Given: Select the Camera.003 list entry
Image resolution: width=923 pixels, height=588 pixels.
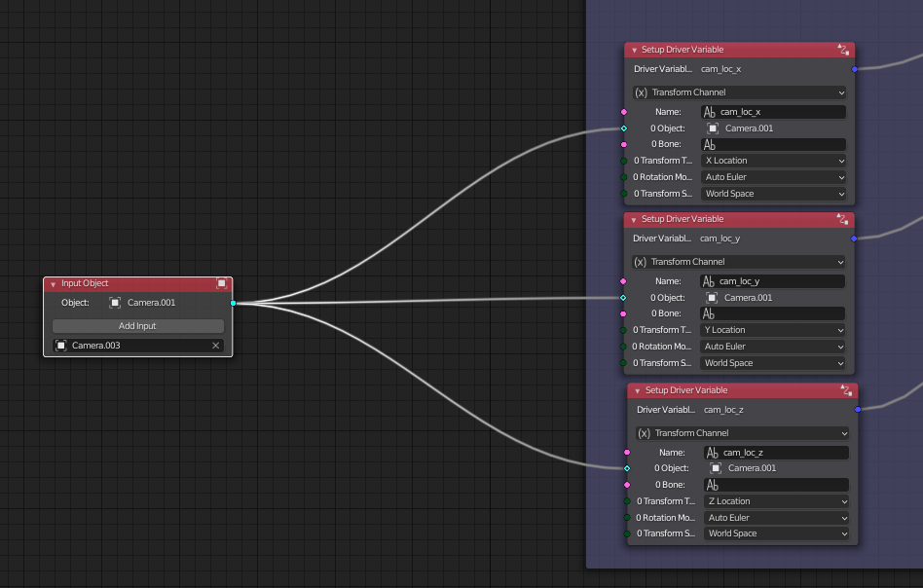Looking at the screenshot, I should (x=137, y=346).
